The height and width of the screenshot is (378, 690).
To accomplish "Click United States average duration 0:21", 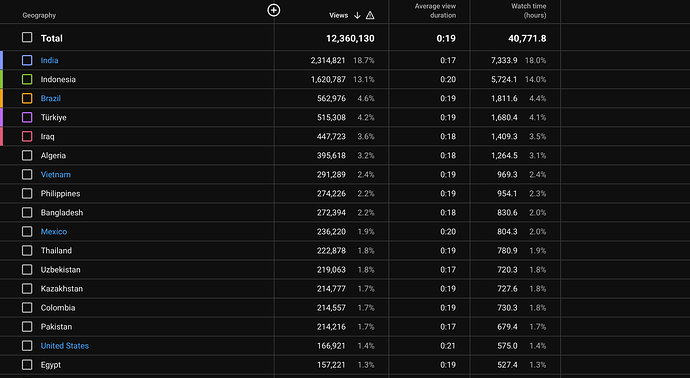I will click(448, 345).
